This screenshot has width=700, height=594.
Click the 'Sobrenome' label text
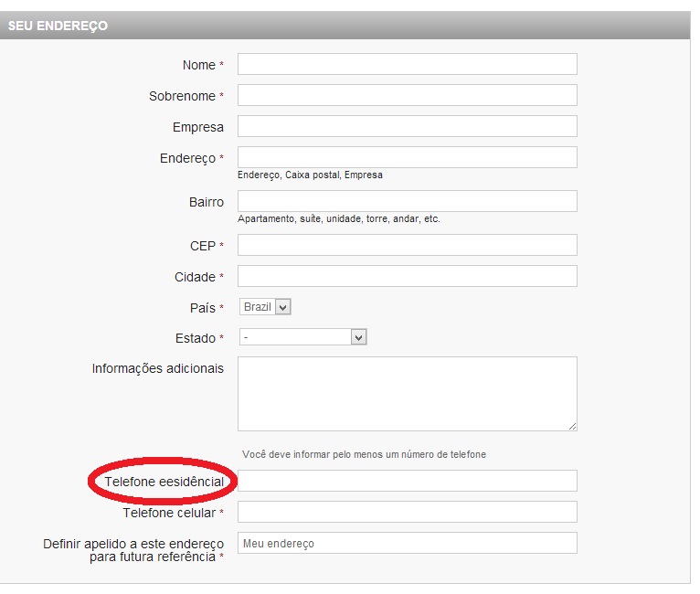[x=182, y=96]
